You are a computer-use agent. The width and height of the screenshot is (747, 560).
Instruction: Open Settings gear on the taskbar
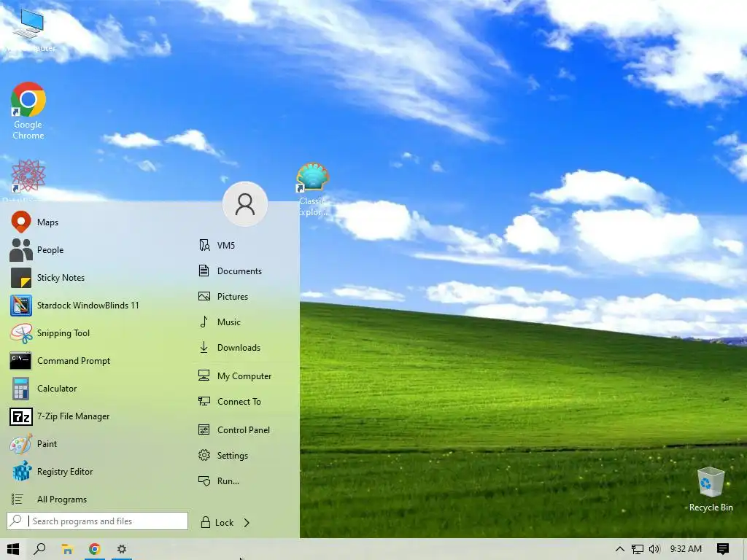(122, 549)
